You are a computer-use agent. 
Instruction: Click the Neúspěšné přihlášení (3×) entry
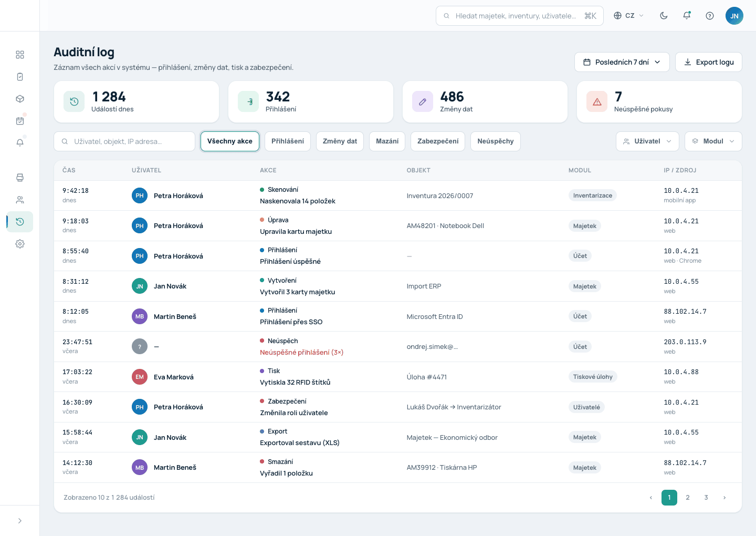(302, 353)
